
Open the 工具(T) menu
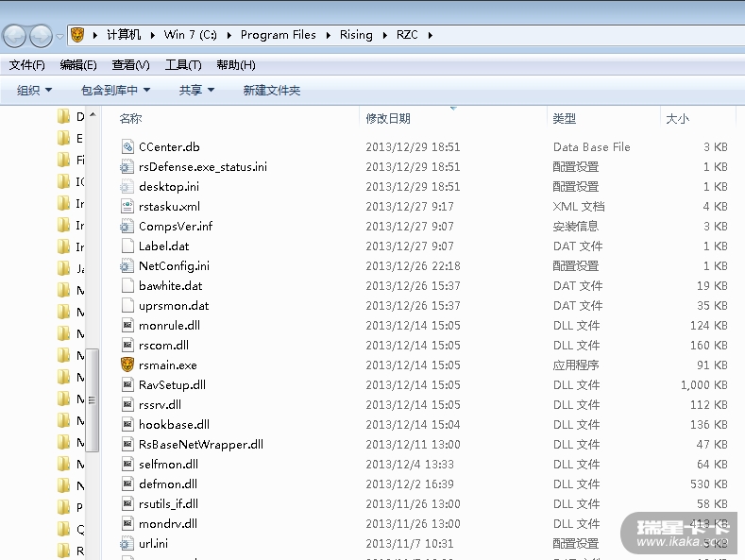pos(183,65)
